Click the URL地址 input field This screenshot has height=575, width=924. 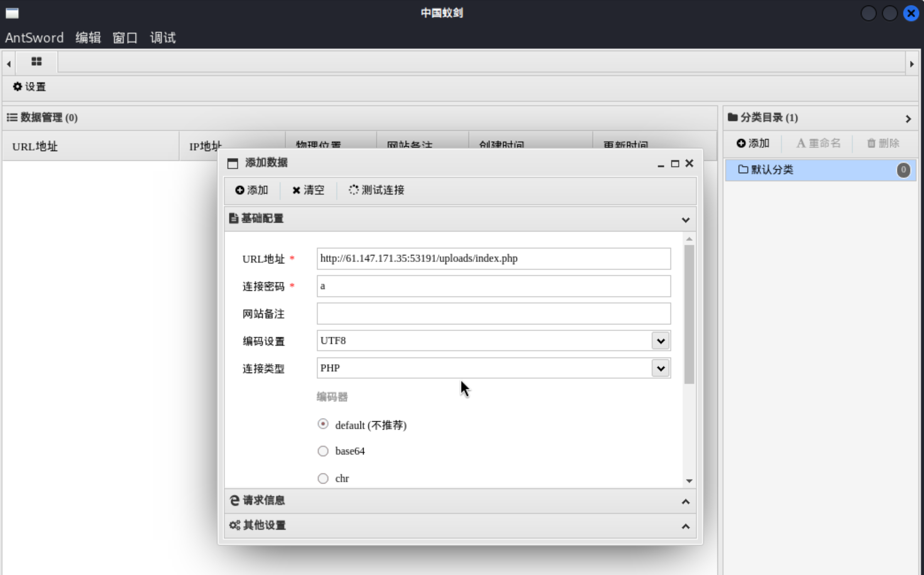coord(494,259)
